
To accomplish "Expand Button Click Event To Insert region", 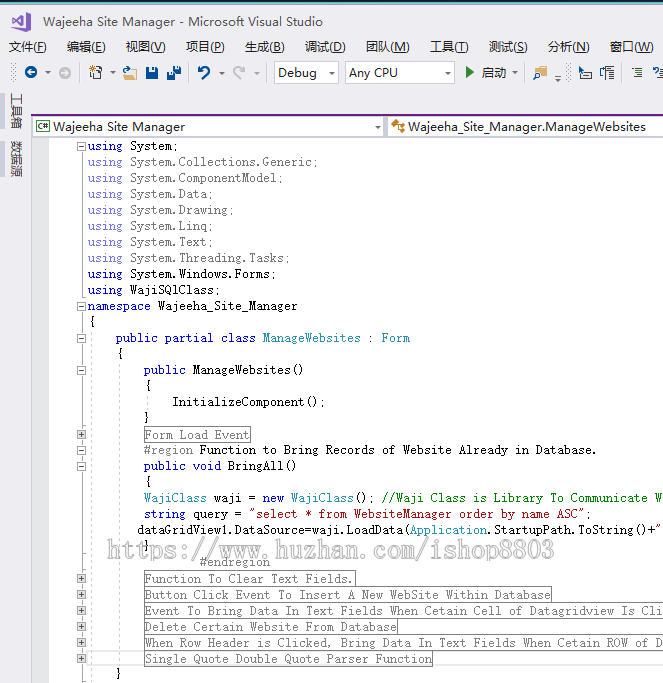I will coord(81,595).
